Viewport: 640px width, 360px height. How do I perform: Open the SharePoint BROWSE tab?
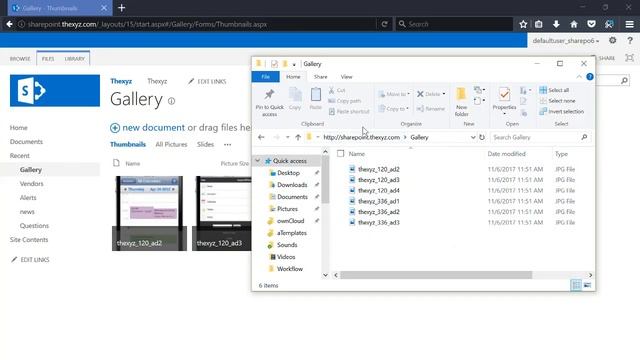(20, 59)
